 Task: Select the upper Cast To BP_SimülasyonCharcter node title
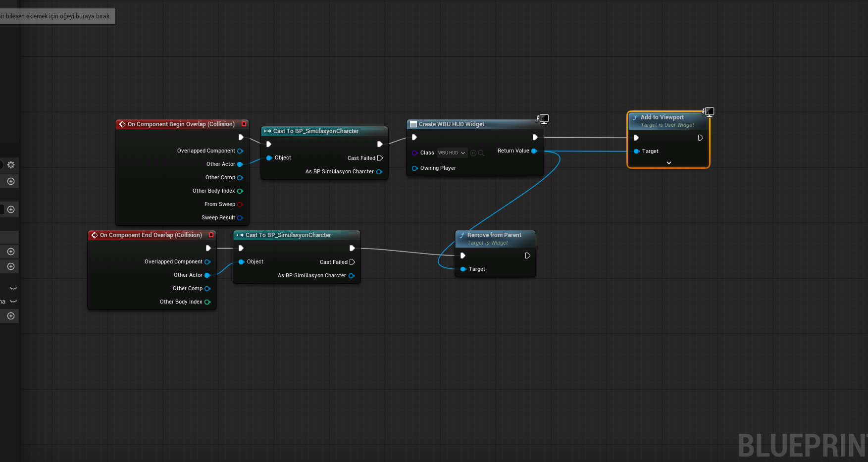click(x=316, y=131)
